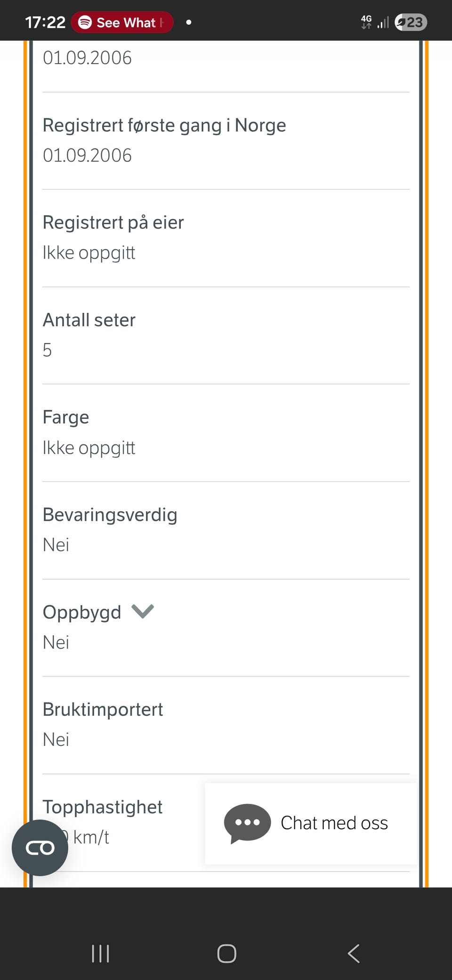Select the Farge row label

(x=66, y=417)
